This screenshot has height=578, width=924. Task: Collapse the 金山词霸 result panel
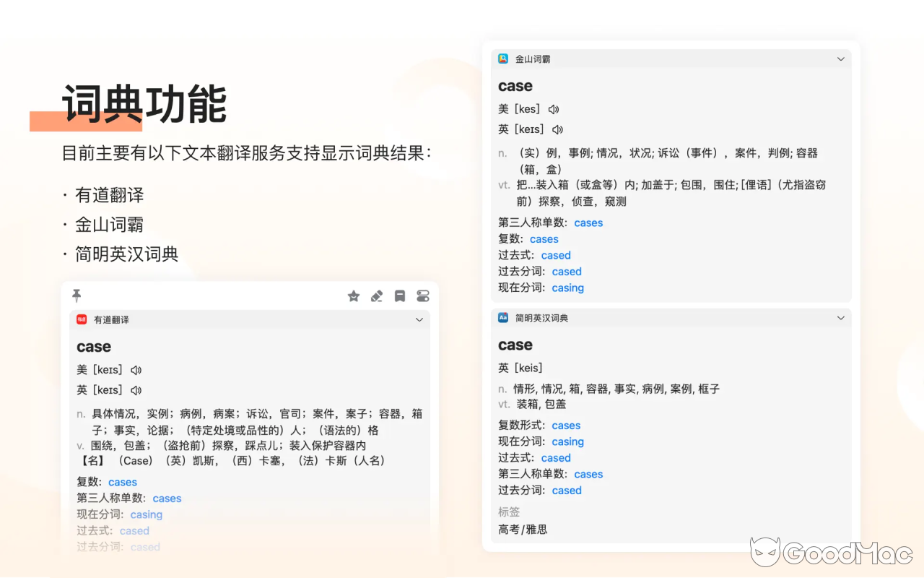[840, 59]
